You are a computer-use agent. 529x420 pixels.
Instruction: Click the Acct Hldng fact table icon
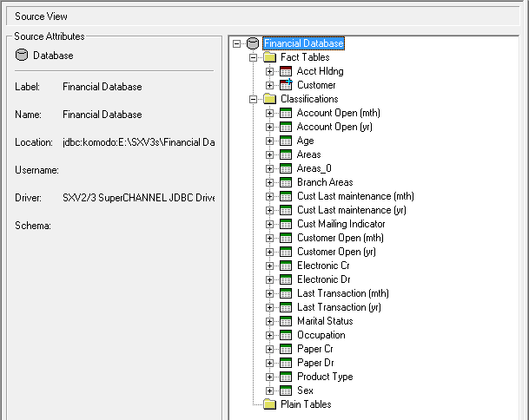point(286,71)
